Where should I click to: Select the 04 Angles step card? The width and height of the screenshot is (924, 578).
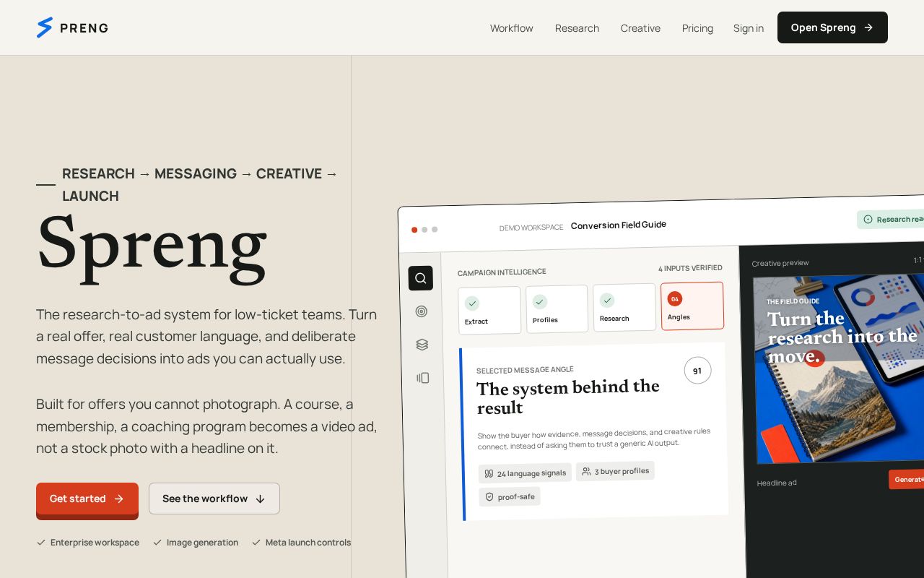click(692, 306)
